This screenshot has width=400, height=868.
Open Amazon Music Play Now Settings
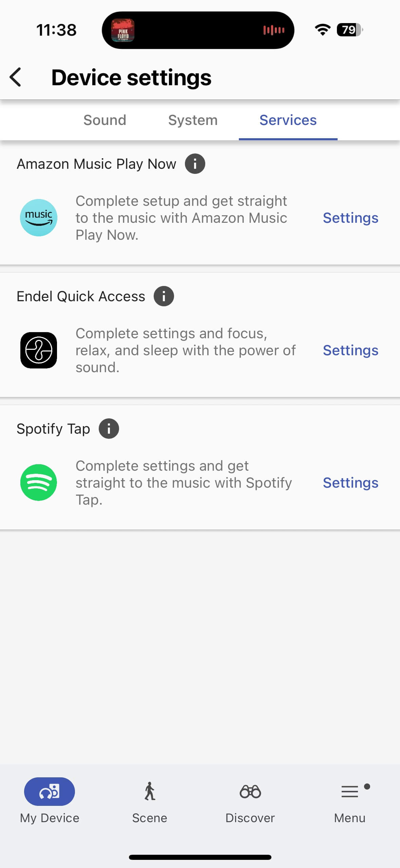coord(350,218)
